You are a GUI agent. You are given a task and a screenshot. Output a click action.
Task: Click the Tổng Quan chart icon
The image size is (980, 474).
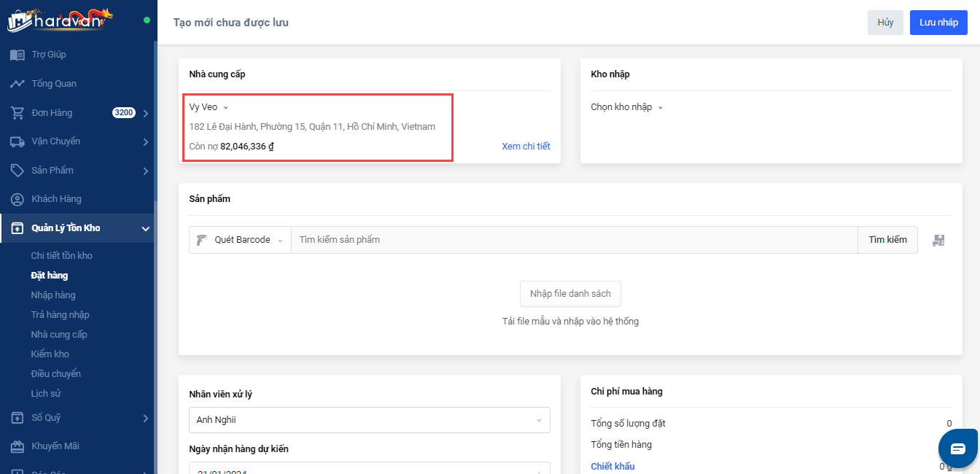click(17, 84)
